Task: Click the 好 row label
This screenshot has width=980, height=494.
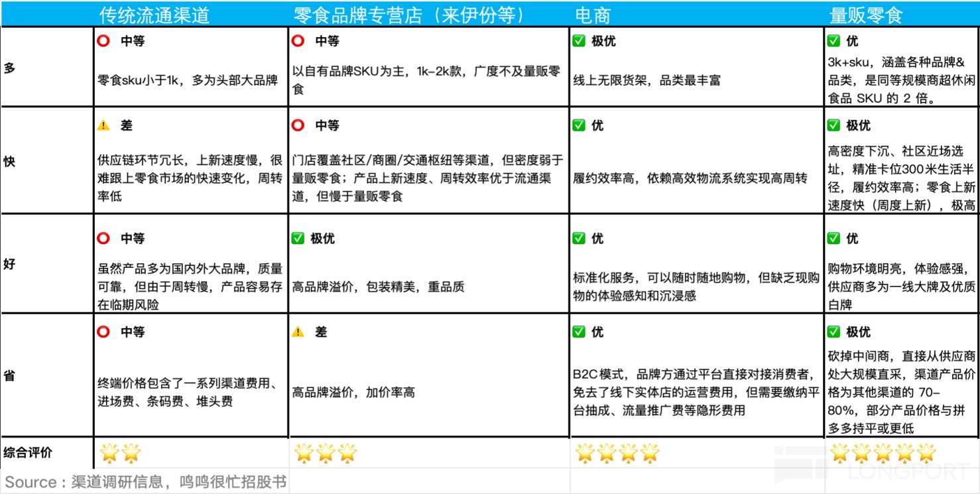Action: tap(9, 264)
